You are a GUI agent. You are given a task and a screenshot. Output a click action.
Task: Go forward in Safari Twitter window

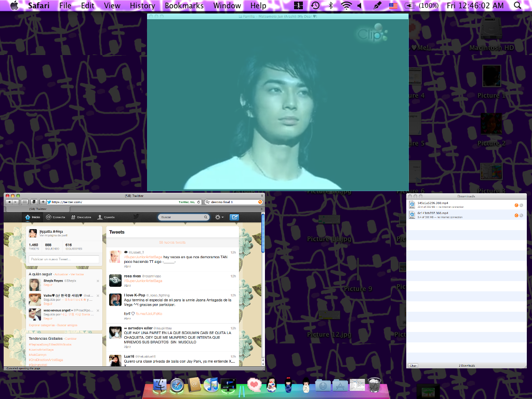pyautogui.click(x=15, y=202)
